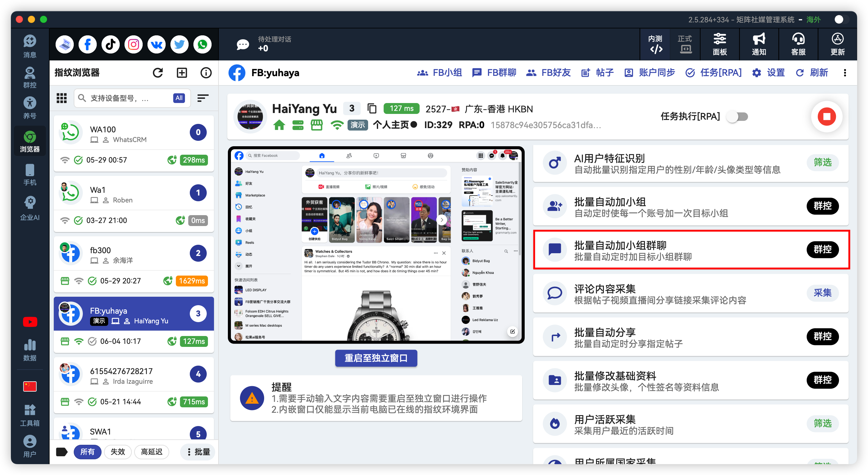Click the YouTube icon in sidebar

(x=30, y=322)
